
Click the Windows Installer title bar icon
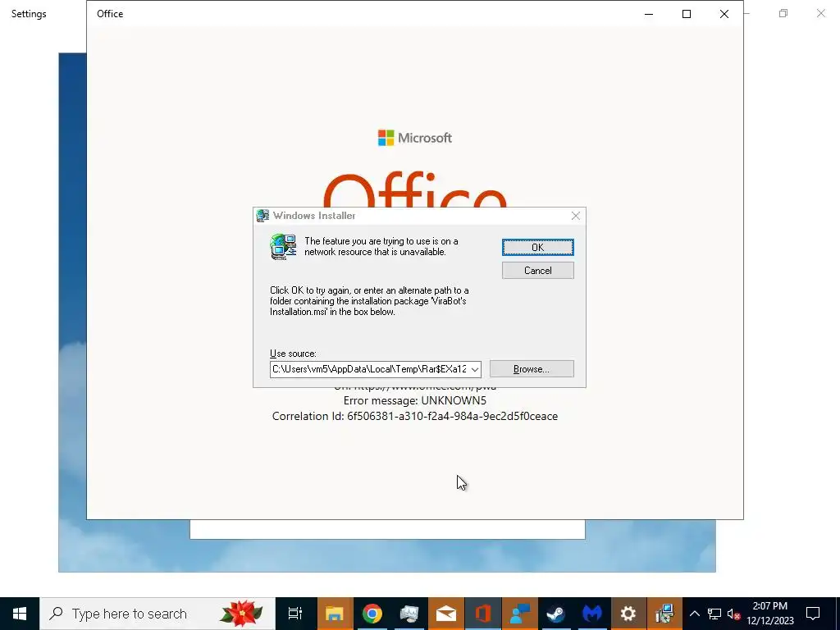[x=262, y=216]
